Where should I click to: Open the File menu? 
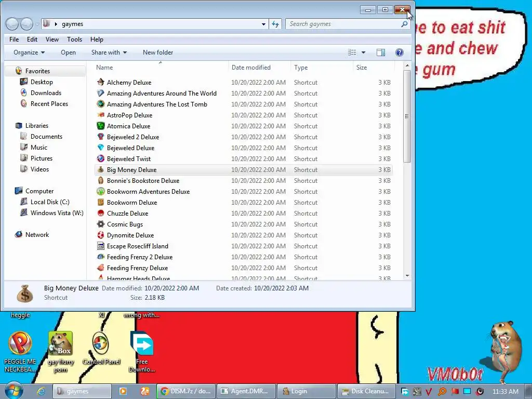[14, 39]
